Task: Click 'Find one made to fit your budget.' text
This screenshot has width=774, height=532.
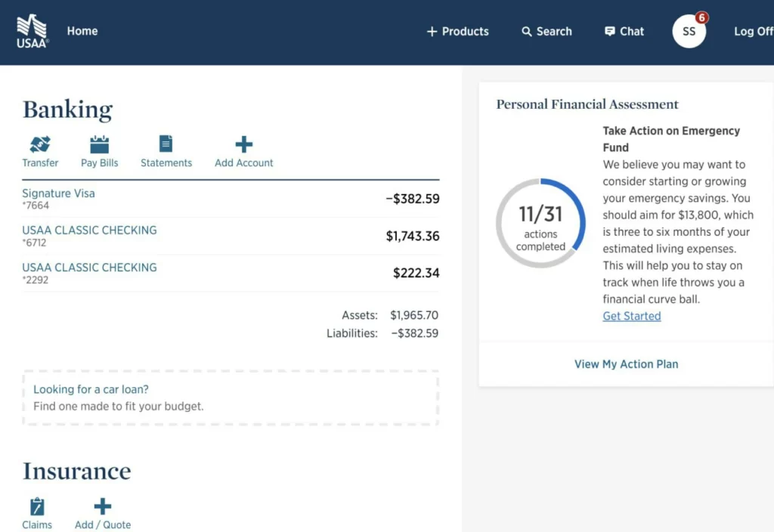Action: (119, 406)
